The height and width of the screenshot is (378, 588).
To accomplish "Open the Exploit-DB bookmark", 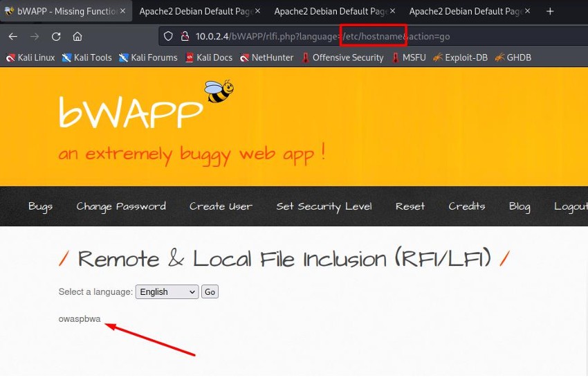I will click(x=460, y=57).
